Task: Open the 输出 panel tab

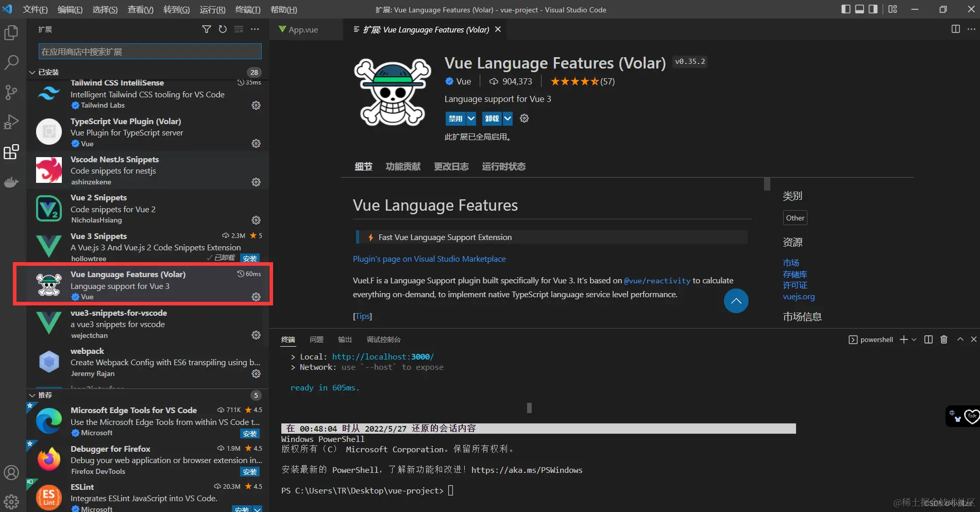Action: tap(345, 339)
